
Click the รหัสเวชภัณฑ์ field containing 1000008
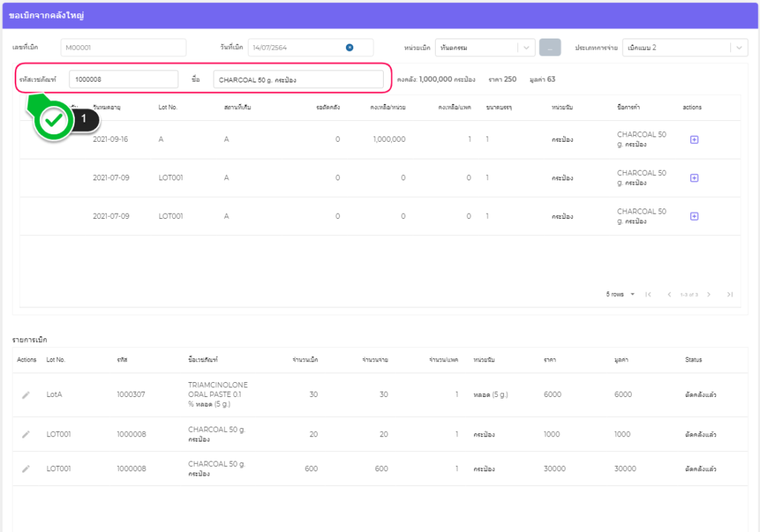tap(123, 79)
